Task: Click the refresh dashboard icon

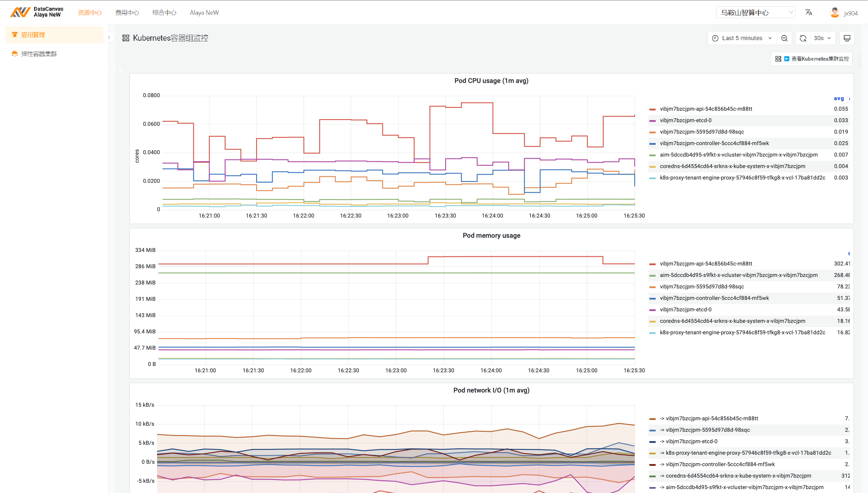Action: pos(802,38)
